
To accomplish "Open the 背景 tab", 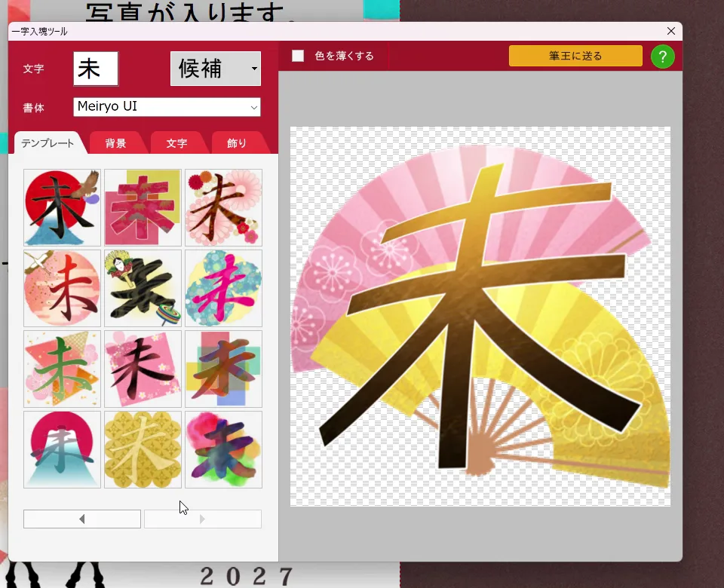I will pos(115,143).
